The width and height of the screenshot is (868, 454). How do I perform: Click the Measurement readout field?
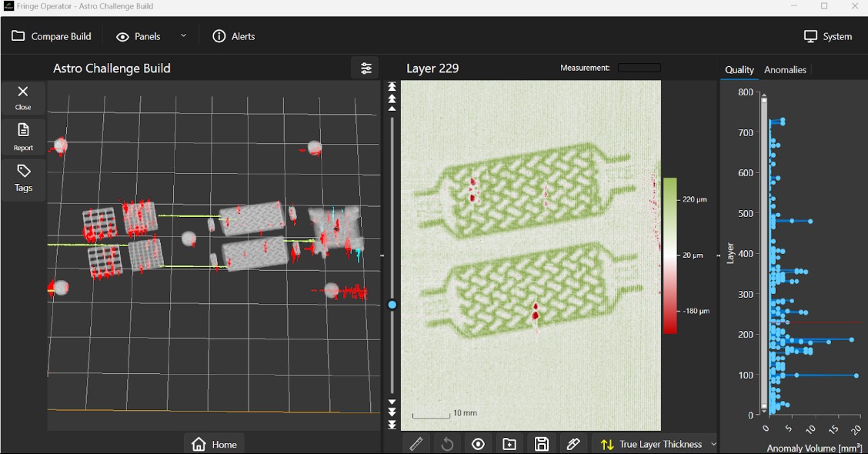[639, 68]
